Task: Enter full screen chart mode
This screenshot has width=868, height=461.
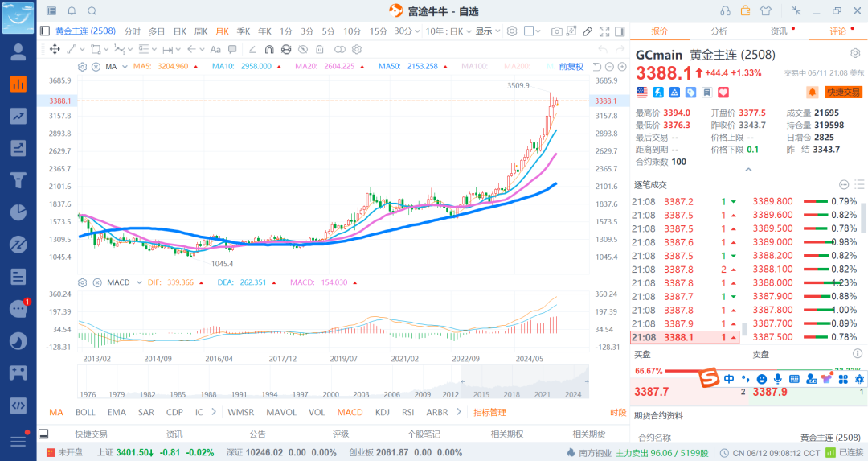Action: tap(604, 31)
